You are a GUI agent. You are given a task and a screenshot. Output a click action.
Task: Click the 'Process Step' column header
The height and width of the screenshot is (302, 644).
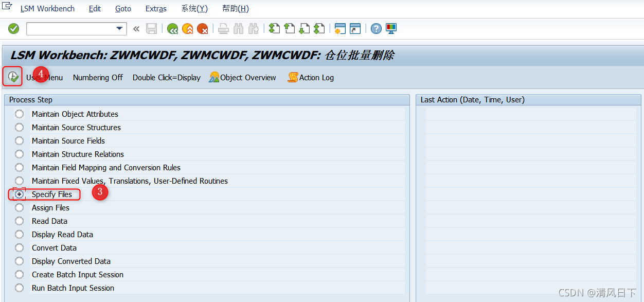click(x=31, y=100)
